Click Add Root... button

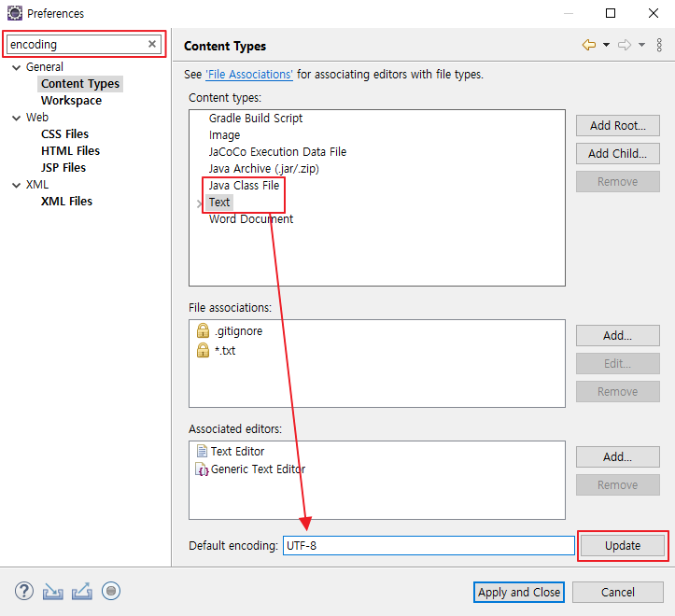coord(618,126)
